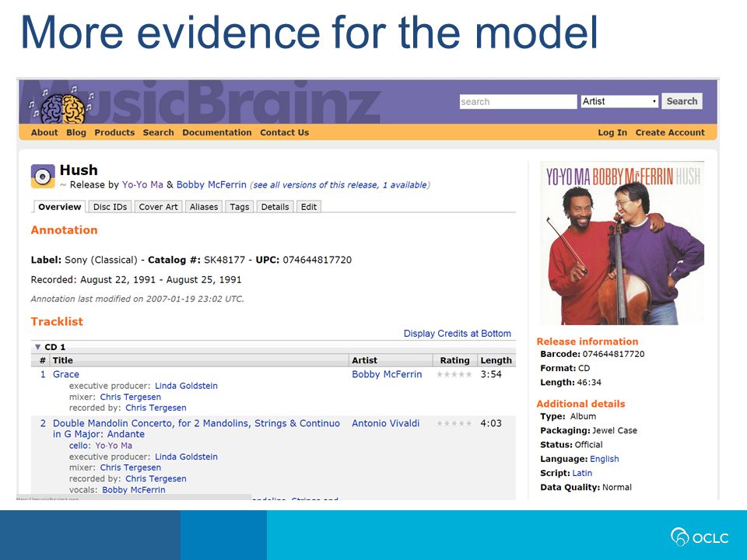Click the Rating column header

[x=454, y=360]
